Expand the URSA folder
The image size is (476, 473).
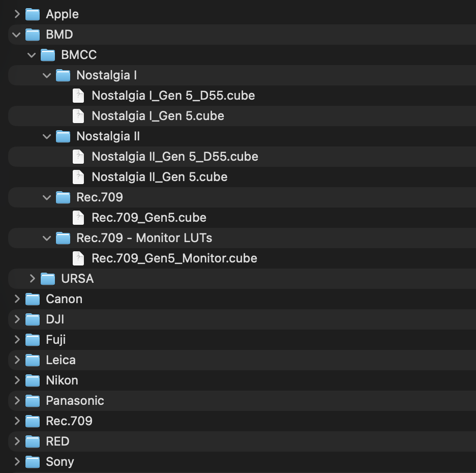[32, 279]
